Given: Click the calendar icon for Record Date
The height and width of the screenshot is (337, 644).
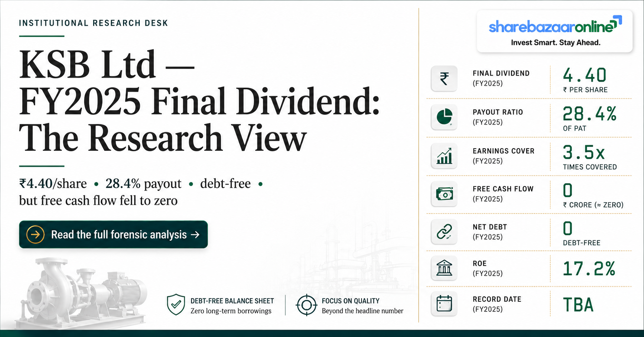Looking at the screenshot, I should pyautogui.click(x=444, y=304).
